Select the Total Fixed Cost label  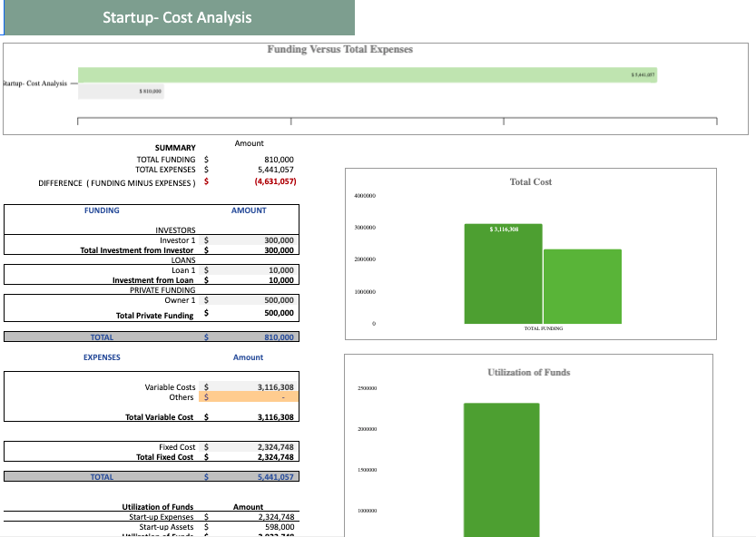(165, 457)
